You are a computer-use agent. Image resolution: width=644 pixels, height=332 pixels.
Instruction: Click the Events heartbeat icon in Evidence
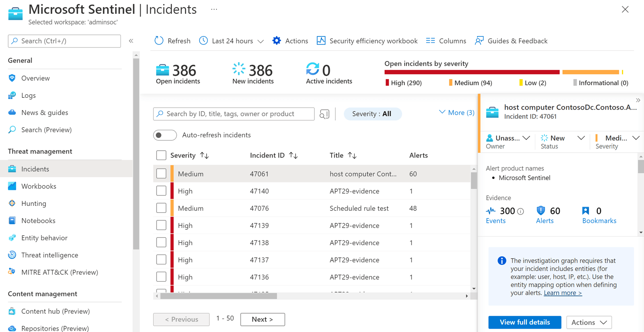pyautogui.click(x=491, y=211)
